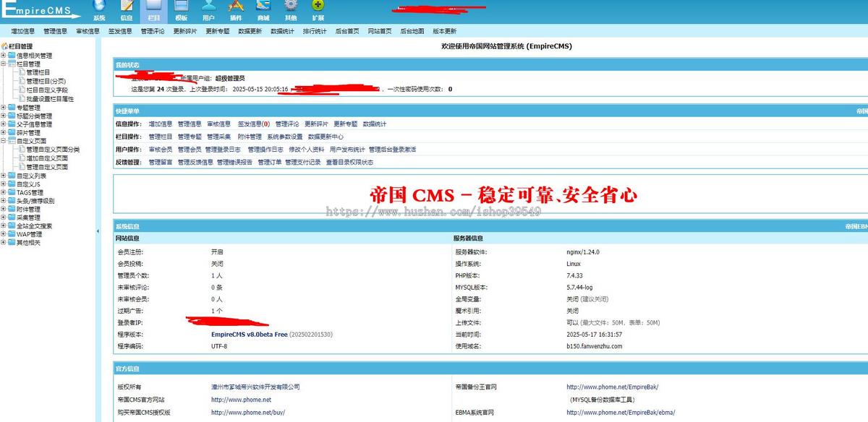Viewport: 868px width, 422px height.
Task: Expand the 自定义列表 tree node
Action: pyautogui.click(x=4, y=176)
